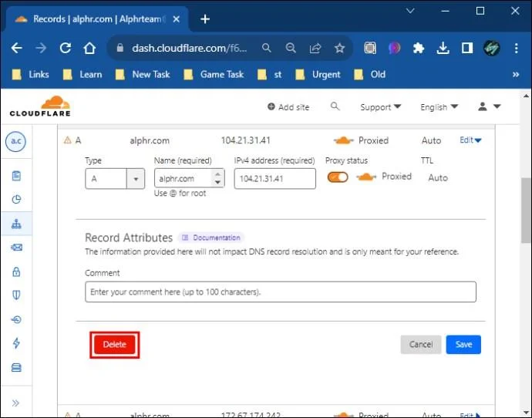Open the Support dropdown menu
Image resolution: width=532 pixels, height=418 pixels.
[380, 107]
